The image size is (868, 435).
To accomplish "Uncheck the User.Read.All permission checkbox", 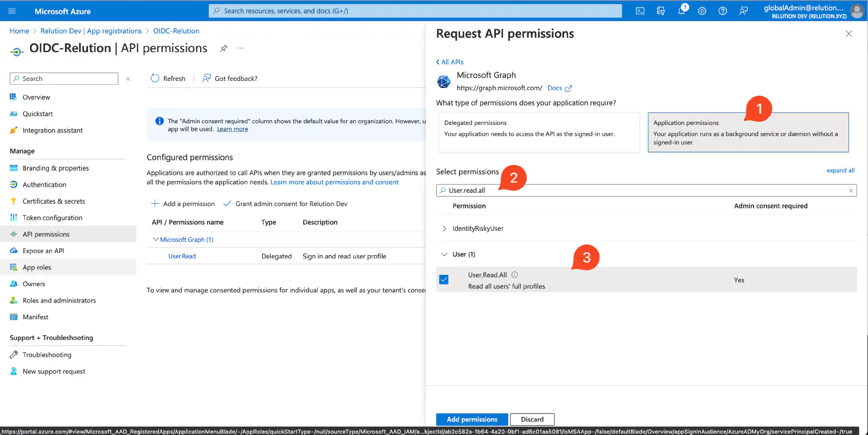I will click(444, 280).
